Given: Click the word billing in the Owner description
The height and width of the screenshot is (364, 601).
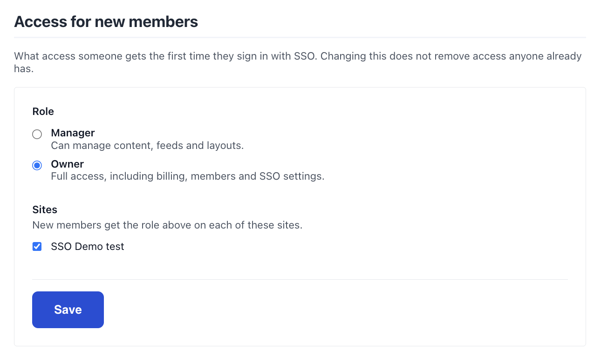Looking at the screenshot, I should point(171,177).
